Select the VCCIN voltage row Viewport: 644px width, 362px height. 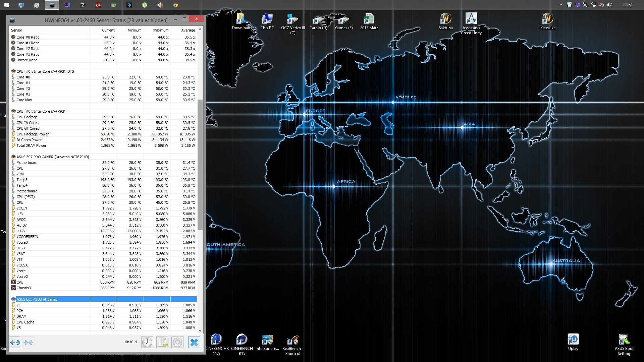[103, 208]
